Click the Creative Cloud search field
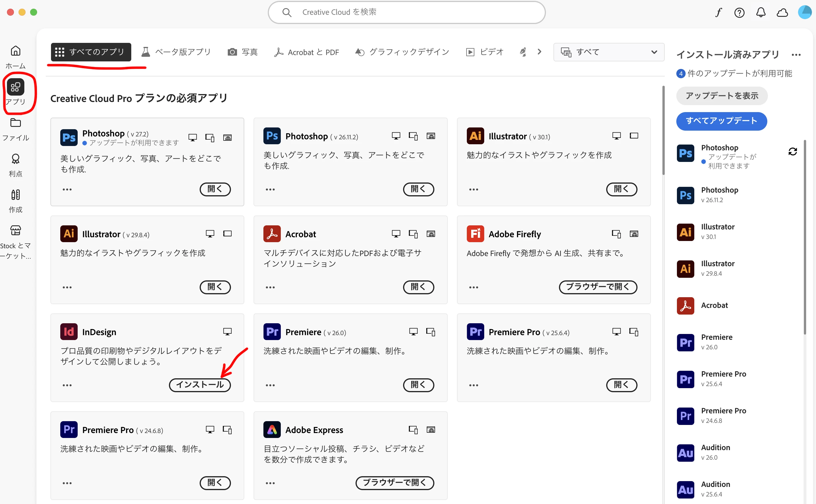 point(407,12)
